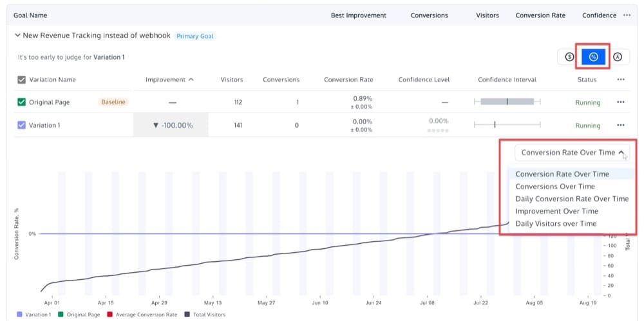Open Variation 1 row ellipsis menu
Viewport: 644px width, 321px height.
point(621,125)
